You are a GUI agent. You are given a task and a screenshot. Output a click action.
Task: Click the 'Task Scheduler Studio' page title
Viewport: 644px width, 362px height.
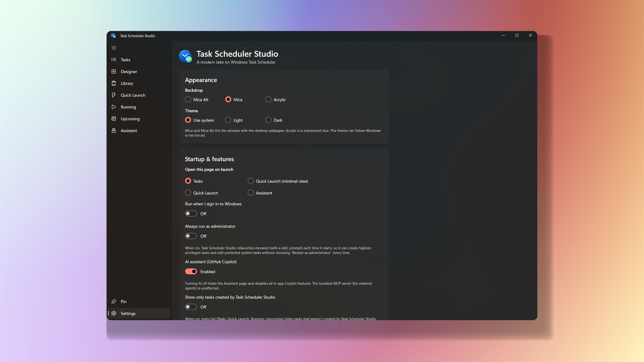click(x=237, y=54)
